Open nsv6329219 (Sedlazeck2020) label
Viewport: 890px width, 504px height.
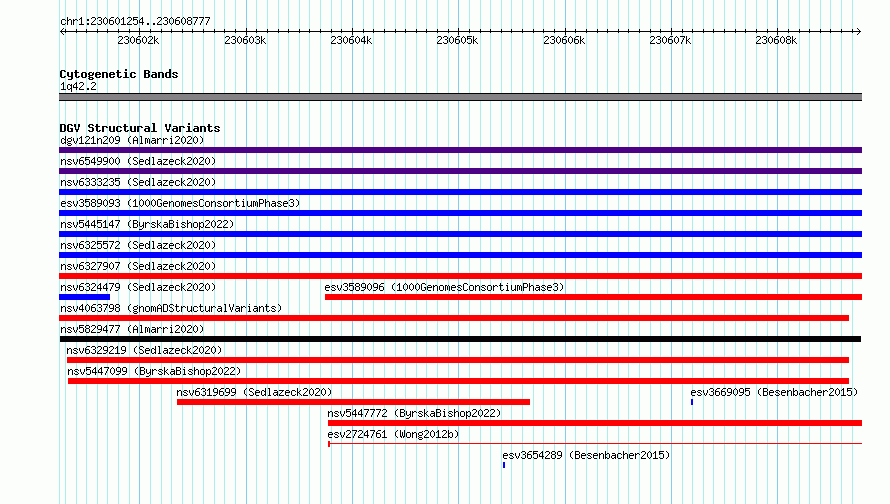click(144, 350)
